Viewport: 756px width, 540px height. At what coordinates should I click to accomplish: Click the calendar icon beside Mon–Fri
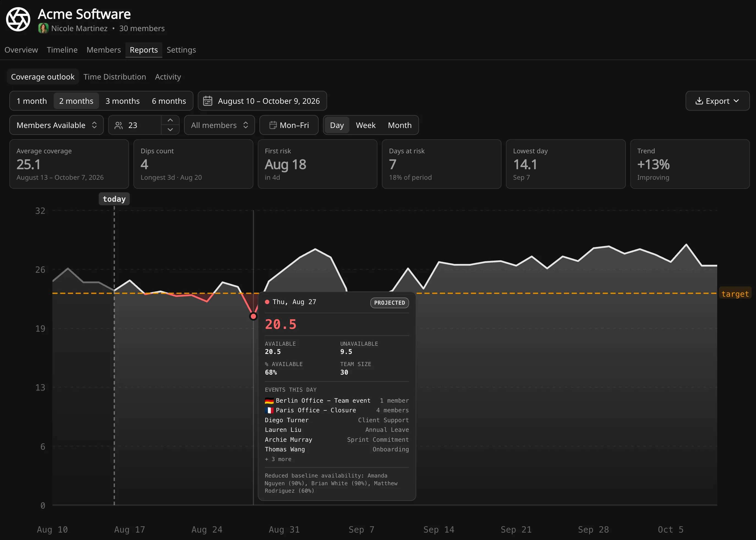(x=273, y=125)
